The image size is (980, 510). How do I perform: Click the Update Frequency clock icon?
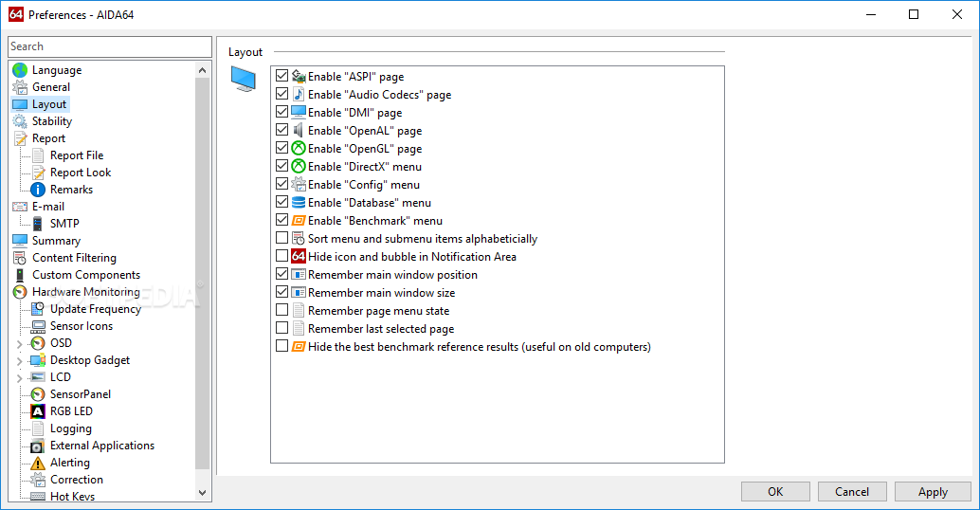[38, 309]
